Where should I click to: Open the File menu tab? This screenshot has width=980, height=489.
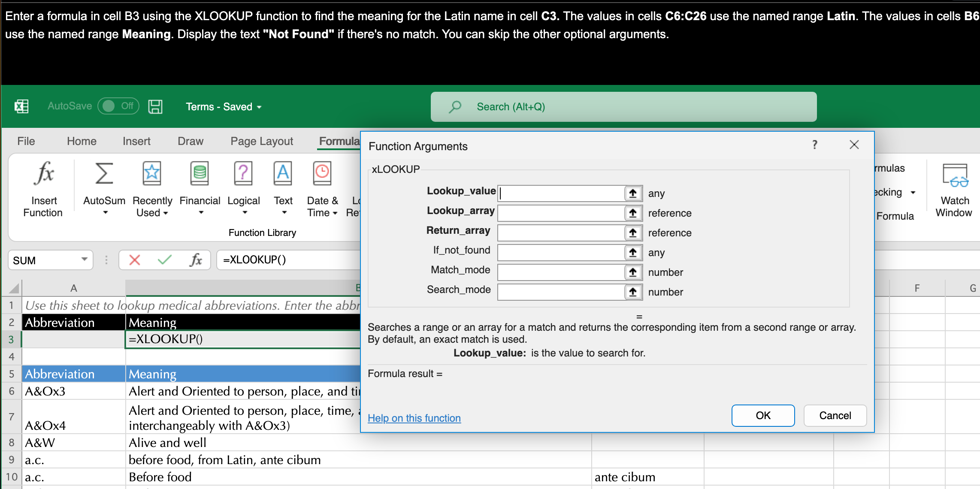[26, 141]
